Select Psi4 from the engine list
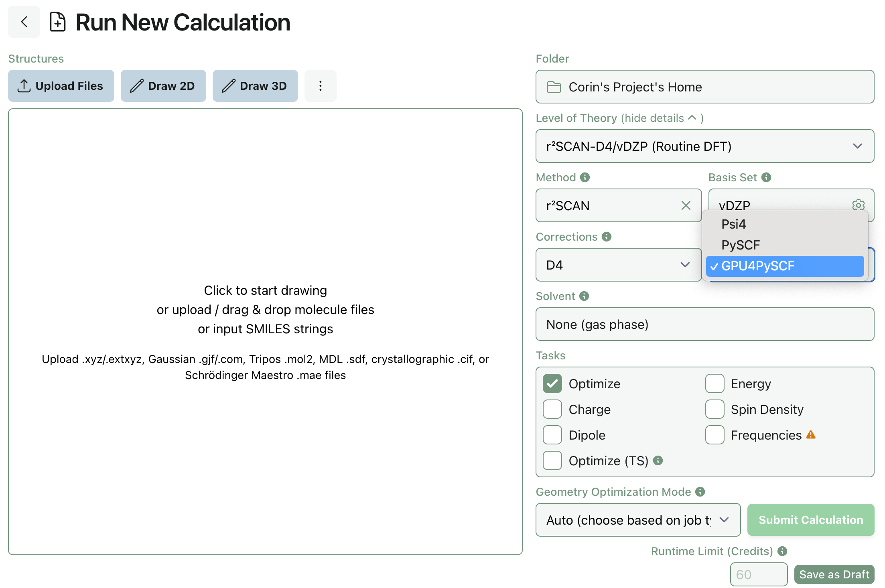 [733, 224]
